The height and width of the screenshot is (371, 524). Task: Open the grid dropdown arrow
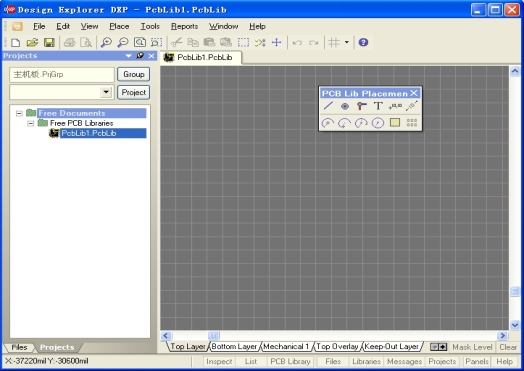click(347, 42)
